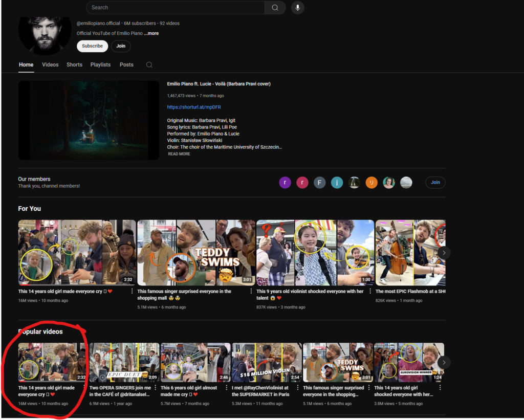Expand featured video description with READ MORE
Screen dimensions: 524x420
click(179, 154)
